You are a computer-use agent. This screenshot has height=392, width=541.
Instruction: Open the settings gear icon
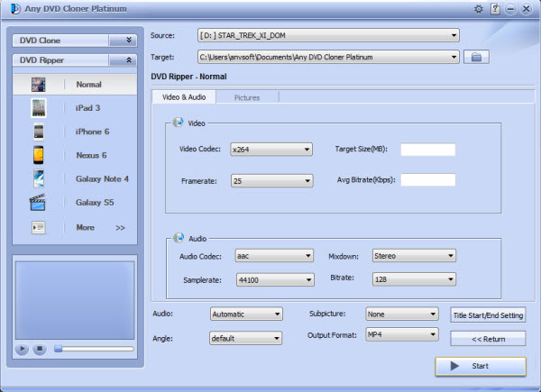pos(479,9)
